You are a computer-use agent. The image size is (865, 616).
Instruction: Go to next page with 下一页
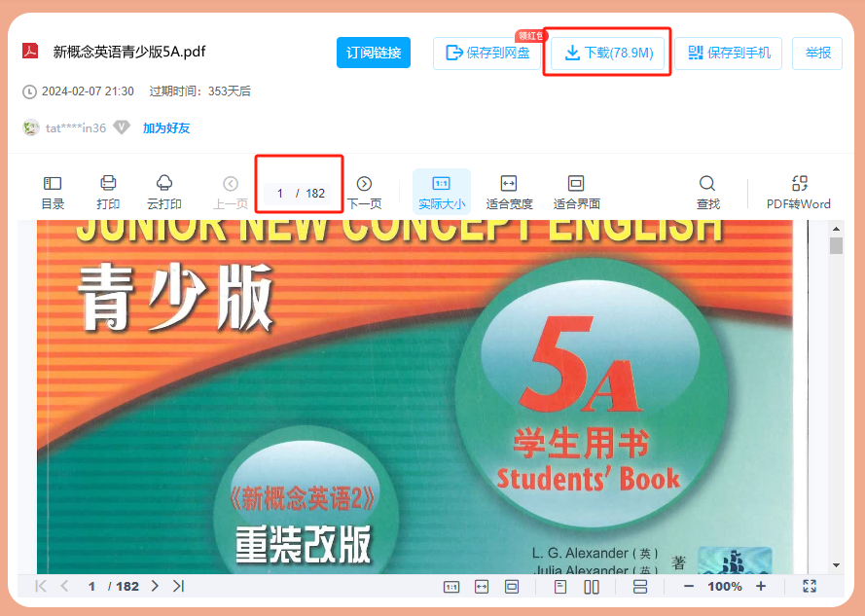(364, 192)
